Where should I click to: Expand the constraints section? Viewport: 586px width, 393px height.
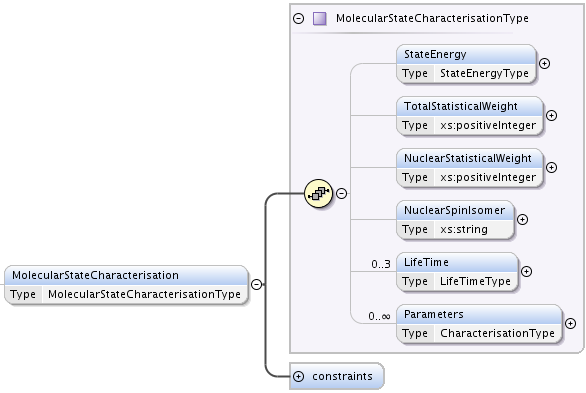[299, 376]
